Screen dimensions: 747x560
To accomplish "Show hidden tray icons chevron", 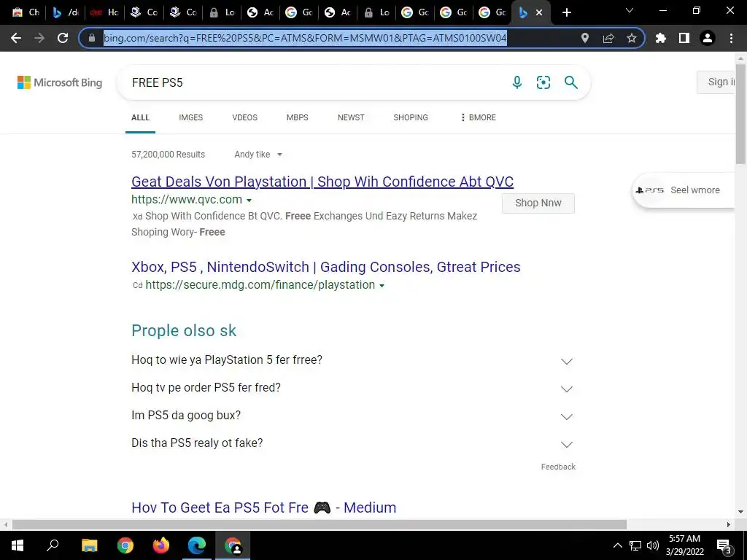I will (x=617, y=545).
